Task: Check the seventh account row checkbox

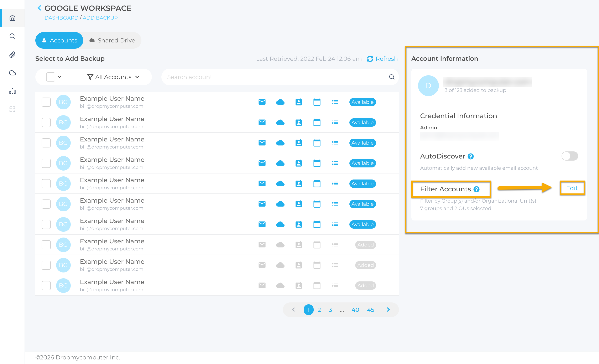Action: tap(46, 224)
